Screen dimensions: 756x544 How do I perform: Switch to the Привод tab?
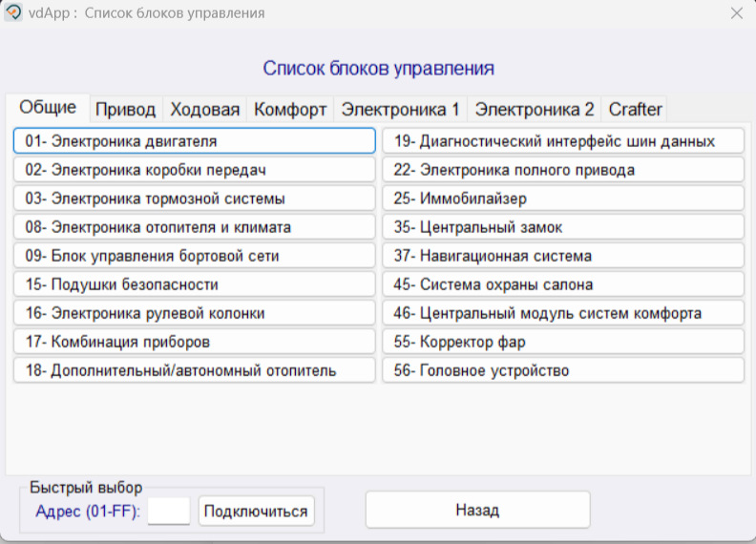(x=125, y=109)
